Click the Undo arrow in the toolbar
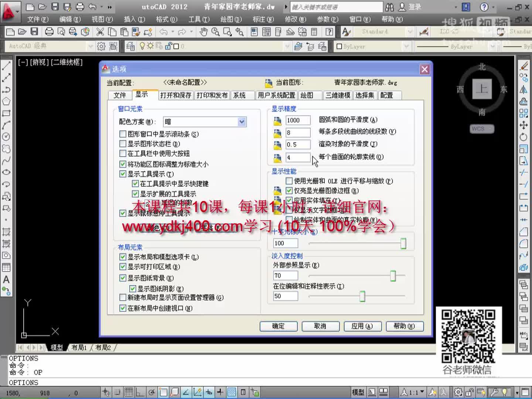The image size is (532, 399). 163,32
